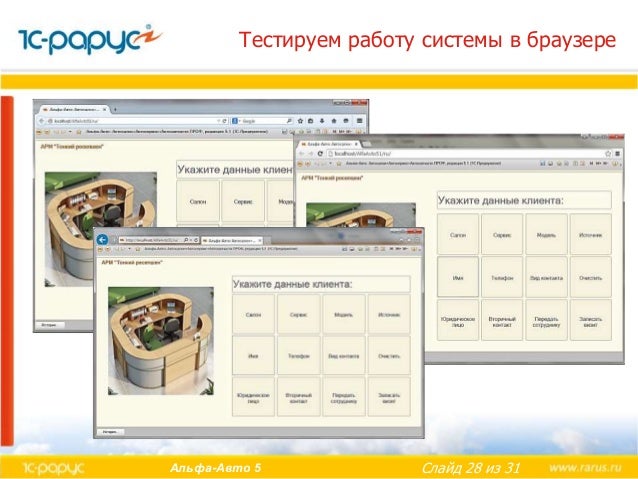Image resolution: width=638 pixels, height=479 pixels.
Task: Click Телефон button in Chrome window
Action: point(502,277)
